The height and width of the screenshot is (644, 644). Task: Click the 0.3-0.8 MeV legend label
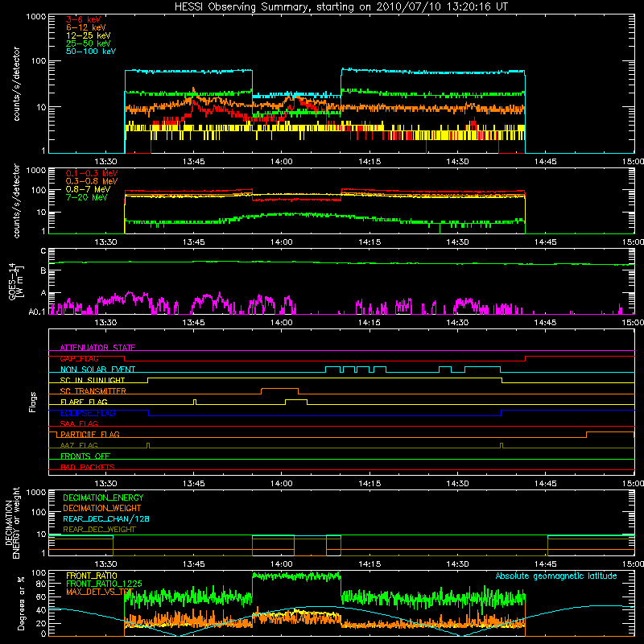tap(92, 181)
